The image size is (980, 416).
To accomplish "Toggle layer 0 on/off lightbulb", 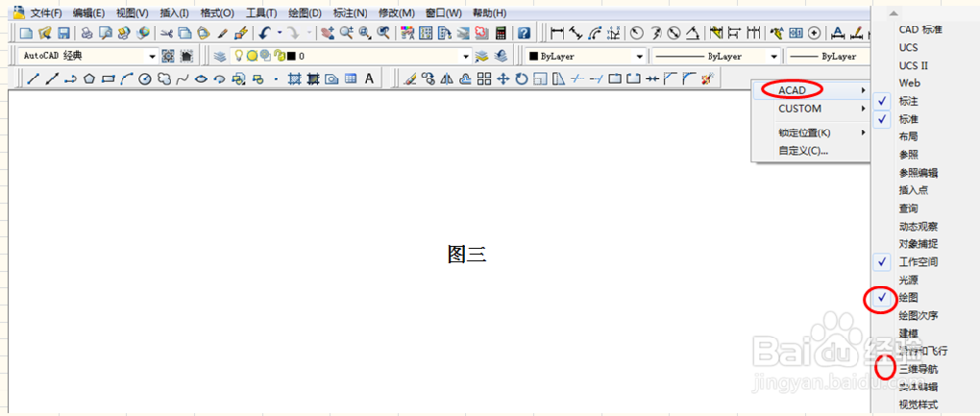I will pyautogui.click(x=238, y=56).
